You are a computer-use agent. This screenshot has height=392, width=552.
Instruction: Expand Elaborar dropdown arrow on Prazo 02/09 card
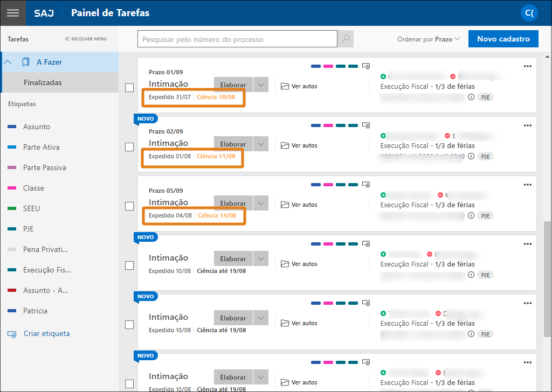[x=261, y=144]
